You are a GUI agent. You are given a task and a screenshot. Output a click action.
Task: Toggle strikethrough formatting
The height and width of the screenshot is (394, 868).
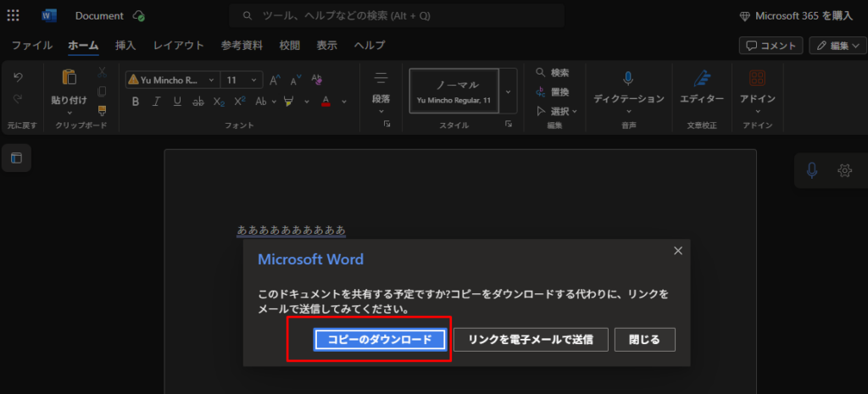tap(198, 102)
